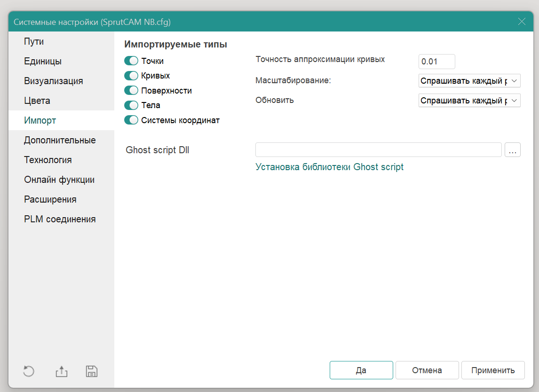The height and width of the screenshot is (392, 539).
Task: Toggle the Тела import switch
Action: pyautogui.click(x=131, y=105)
